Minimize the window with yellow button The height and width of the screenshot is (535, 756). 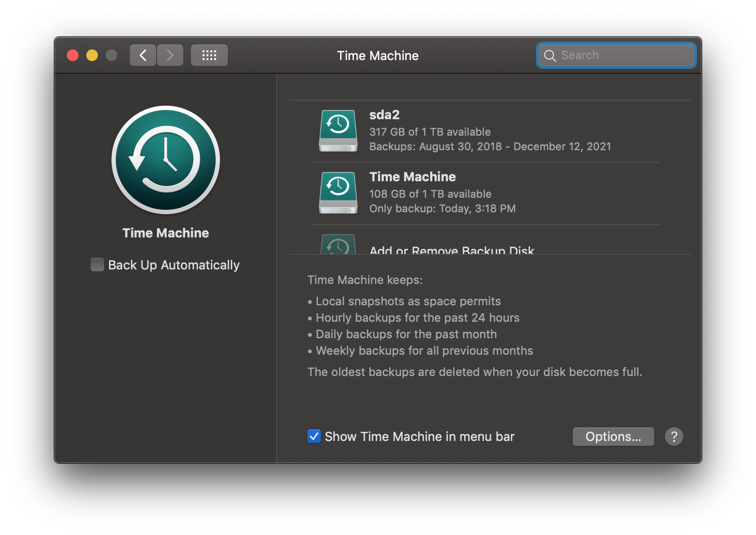tap(92, 55)
